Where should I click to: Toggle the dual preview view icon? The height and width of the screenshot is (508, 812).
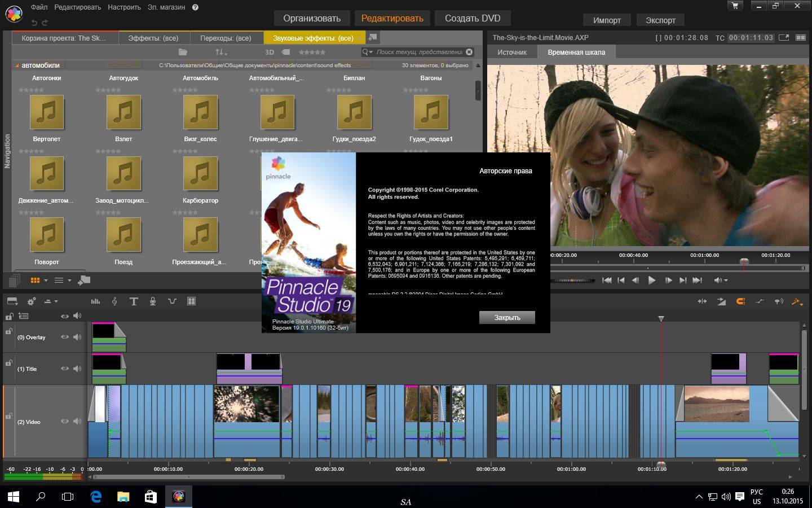click(800, 37)
